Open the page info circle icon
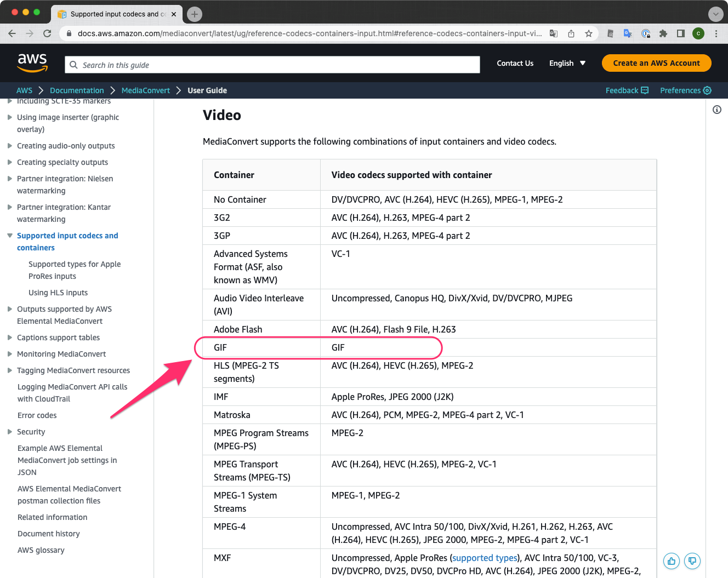The height and width of the screenshot is (578, 728). [716, 110]
